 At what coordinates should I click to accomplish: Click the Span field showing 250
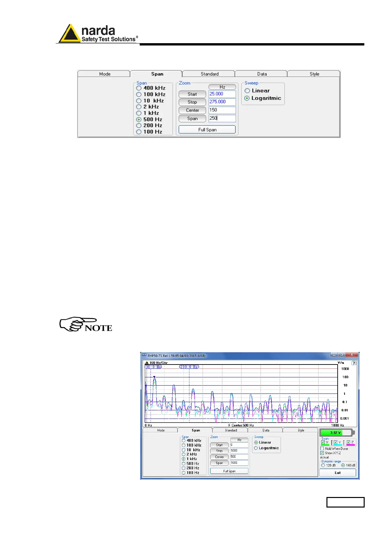(222, 119)
